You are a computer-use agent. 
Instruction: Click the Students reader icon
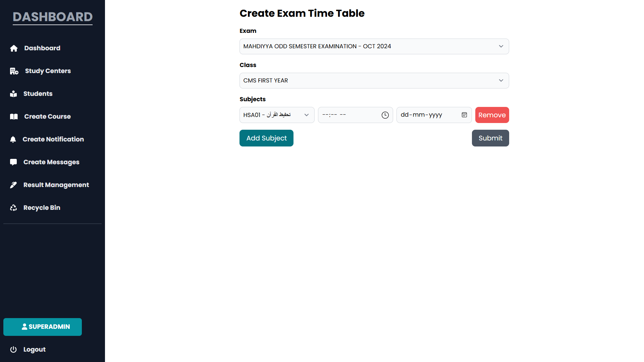click(13, 94)
